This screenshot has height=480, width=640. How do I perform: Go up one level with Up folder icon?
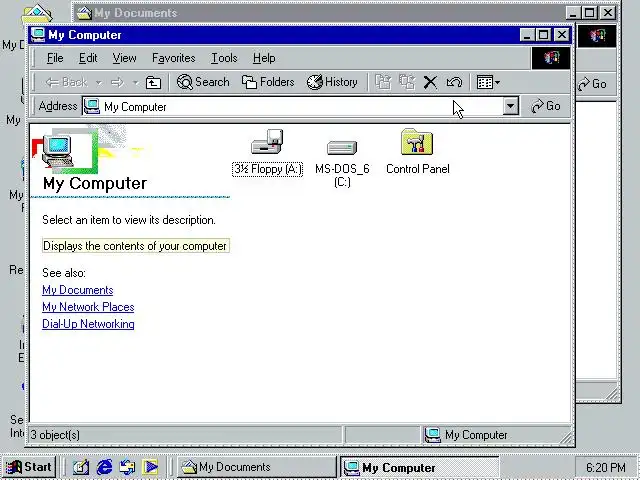[x=153, y=83]
